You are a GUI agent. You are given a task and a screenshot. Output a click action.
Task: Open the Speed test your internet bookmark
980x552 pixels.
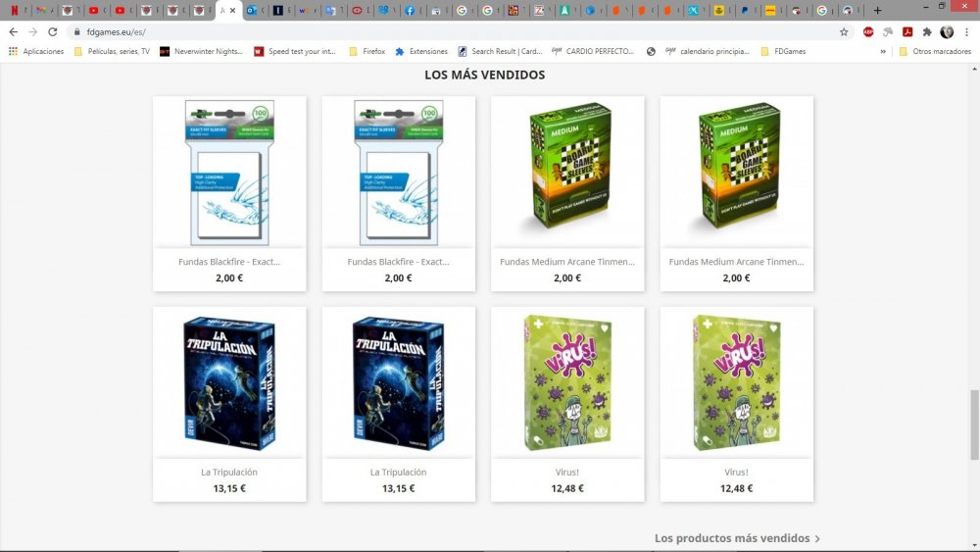coord(295,51)
